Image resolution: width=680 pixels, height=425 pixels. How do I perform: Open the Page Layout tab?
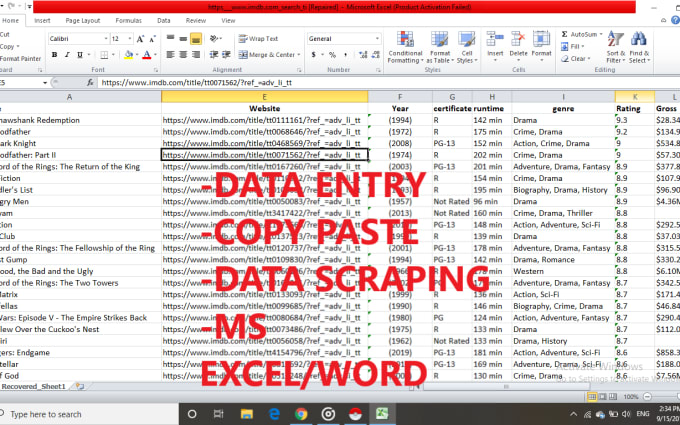point(83,20)
